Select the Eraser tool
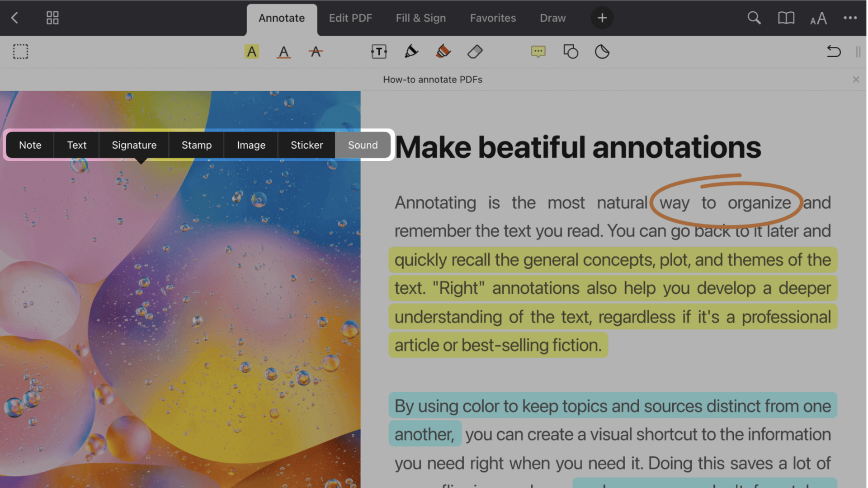This screenshot has height=488, width=868. 475,52
